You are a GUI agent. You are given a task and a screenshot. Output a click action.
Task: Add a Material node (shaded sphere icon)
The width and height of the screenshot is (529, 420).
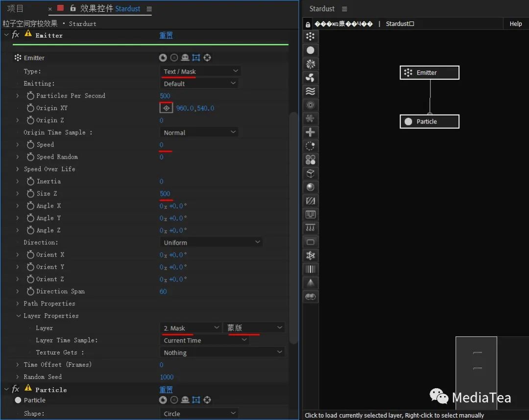pyautogui.click(x=311, y=187)
